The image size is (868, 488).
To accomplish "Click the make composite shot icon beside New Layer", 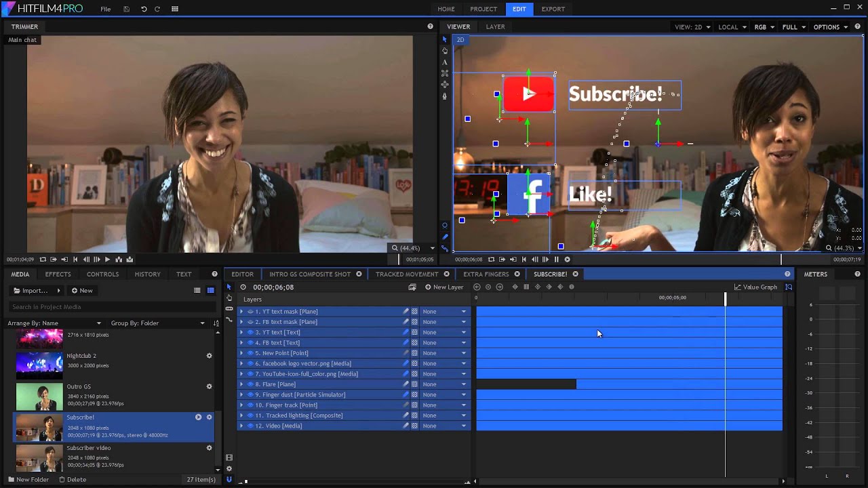I will tap(412, 287).
